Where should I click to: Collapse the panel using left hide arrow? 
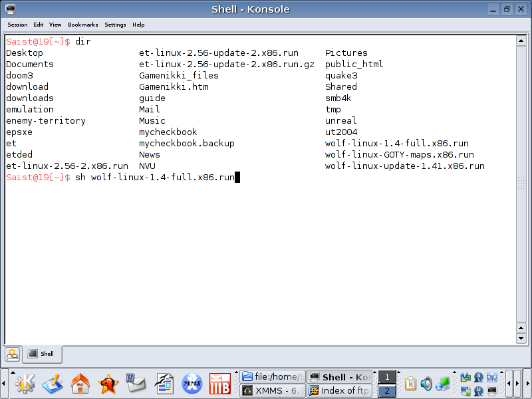coord(4,384)
